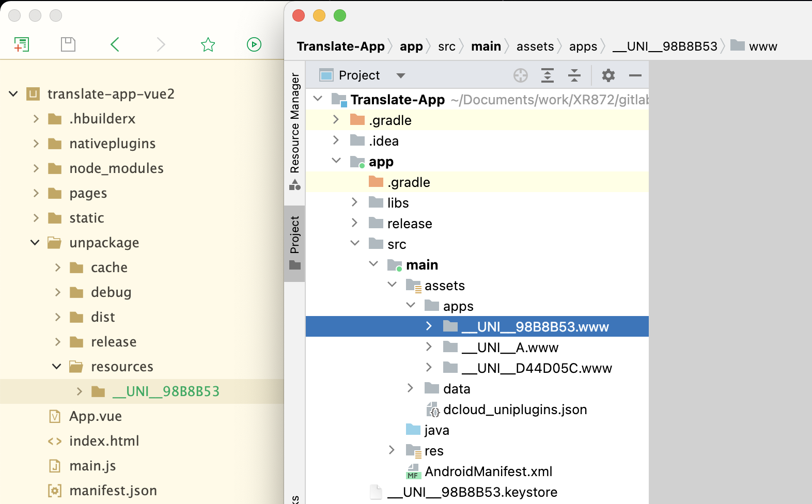Collapse the assets folder
812x504 pixels.
(x=392, y=285)
